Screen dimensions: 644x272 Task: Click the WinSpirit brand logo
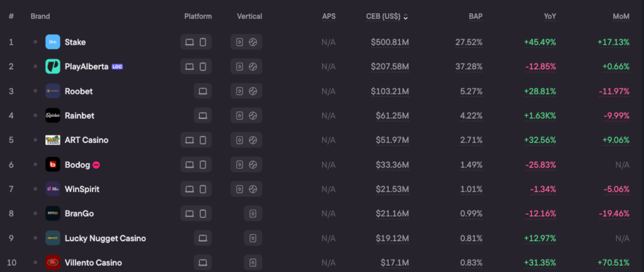coord(53,189)
